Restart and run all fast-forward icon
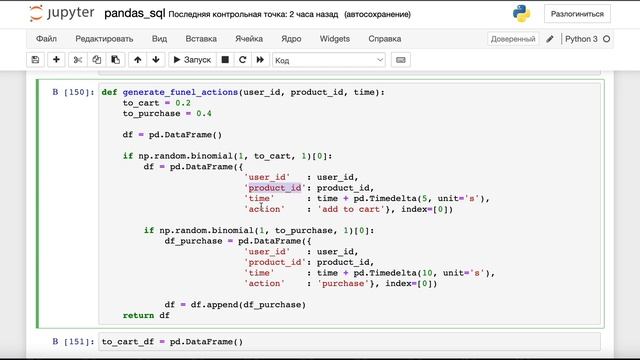This screenshot has height=360, width=640. [260, 60]
